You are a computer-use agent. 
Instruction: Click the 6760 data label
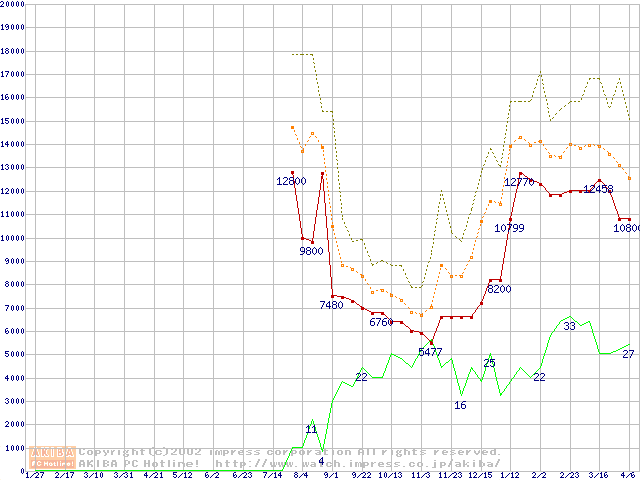382,322
